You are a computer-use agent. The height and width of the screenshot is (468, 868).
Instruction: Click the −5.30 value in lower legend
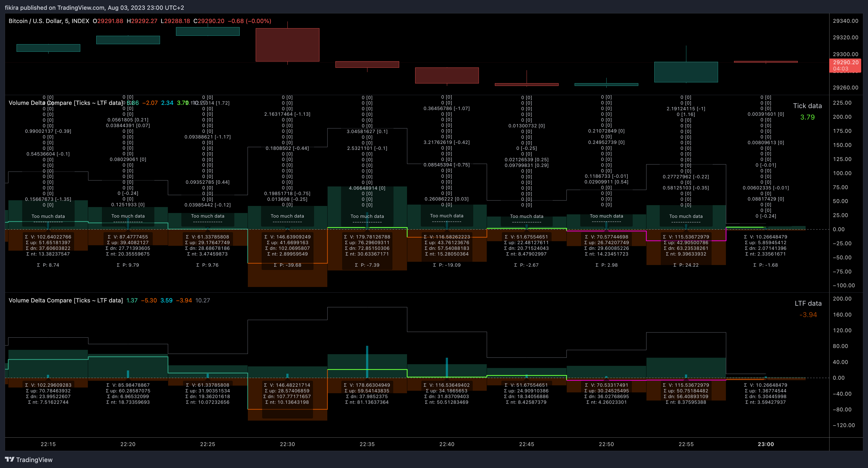pos(149,300)
